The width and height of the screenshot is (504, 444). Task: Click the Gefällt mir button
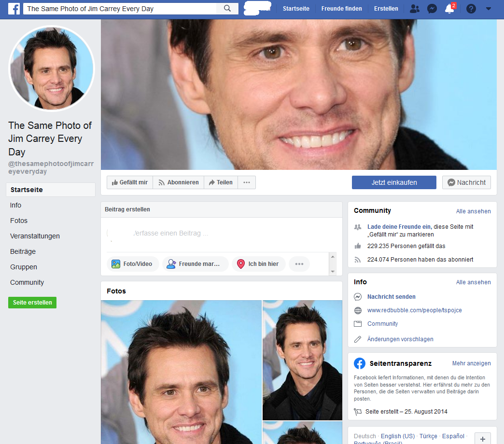(x=129, y=182)
